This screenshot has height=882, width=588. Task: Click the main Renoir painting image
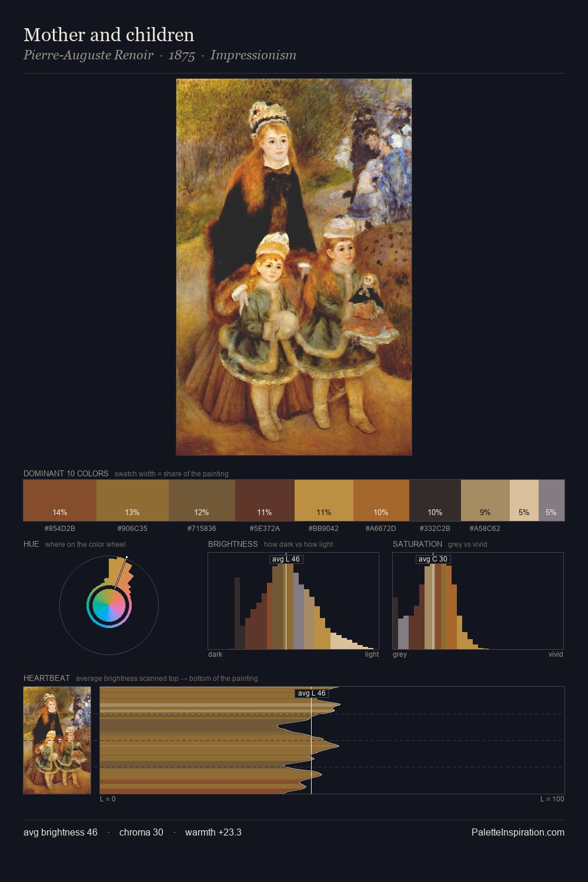coord(294,267)
